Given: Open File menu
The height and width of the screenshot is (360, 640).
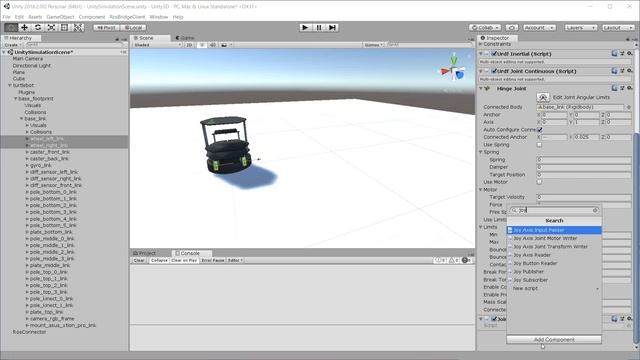Looking at the screenshot, I should 7,17.
